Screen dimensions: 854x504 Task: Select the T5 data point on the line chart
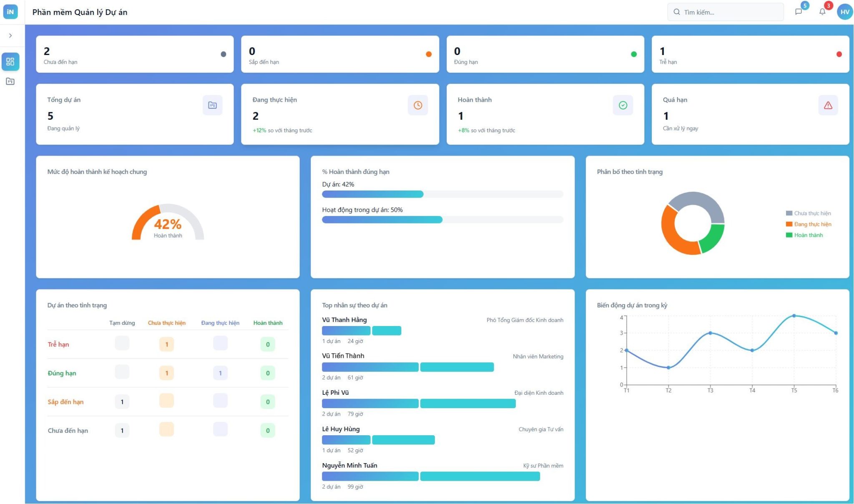[794, 316]
